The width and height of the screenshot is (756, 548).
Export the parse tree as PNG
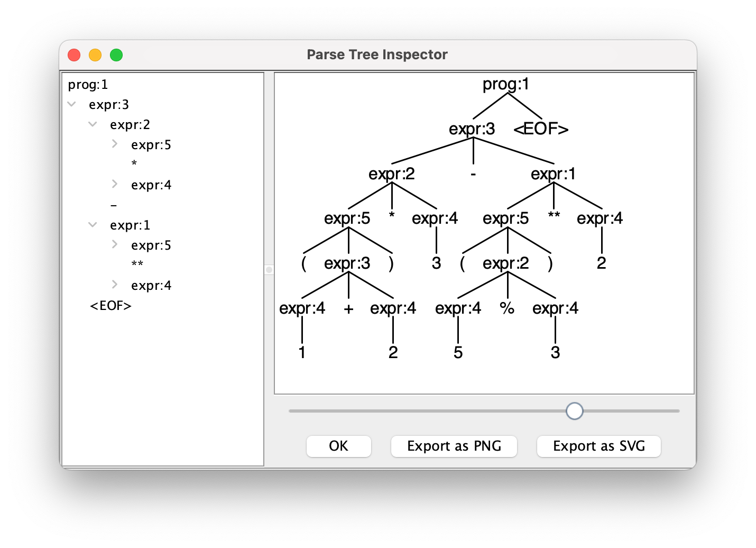(x=454, y=446)
